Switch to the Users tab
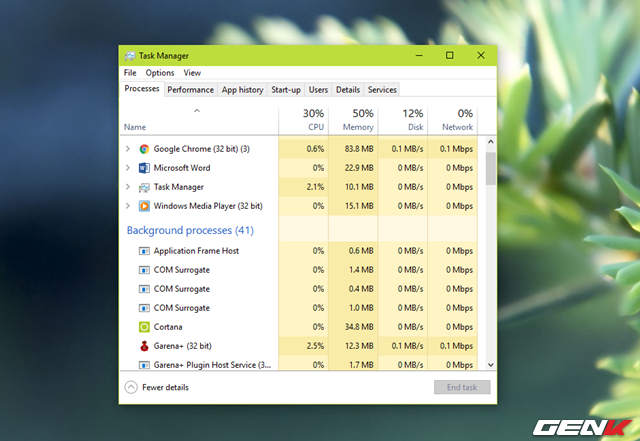 [318, 90]
